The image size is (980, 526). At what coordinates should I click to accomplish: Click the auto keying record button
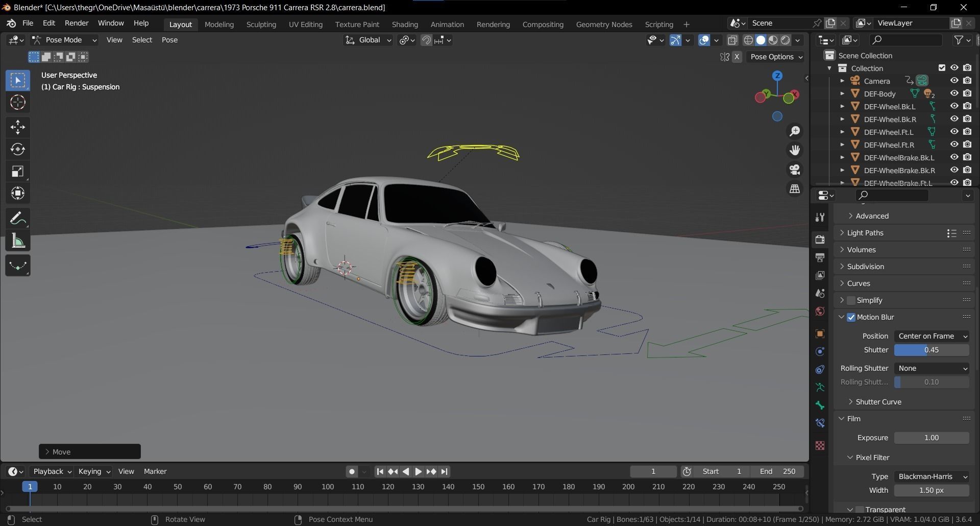coord(351,472)
